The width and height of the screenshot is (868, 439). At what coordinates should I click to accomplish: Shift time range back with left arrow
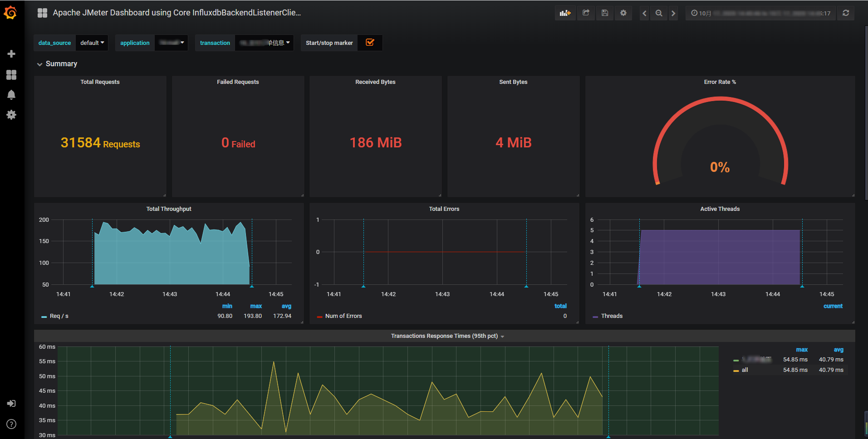pos(644,13)
